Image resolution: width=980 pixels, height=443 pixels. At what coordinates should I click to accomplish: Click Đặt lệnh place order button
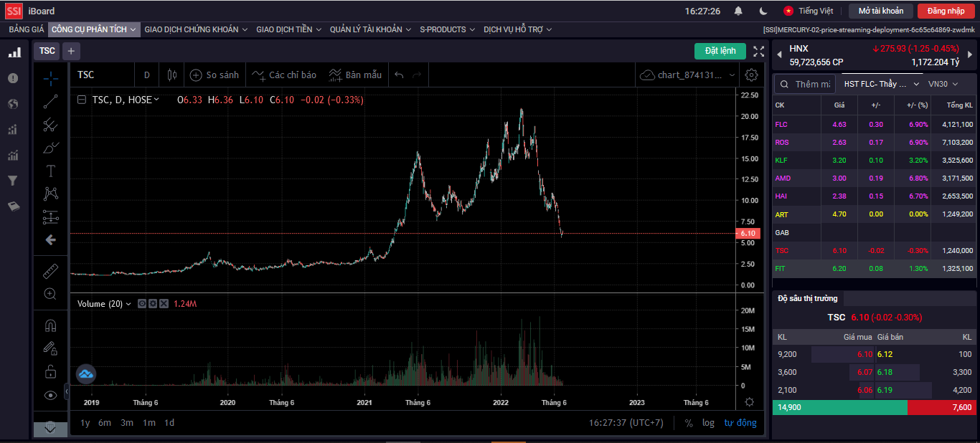pyautogui.click(x=720, y=51)
